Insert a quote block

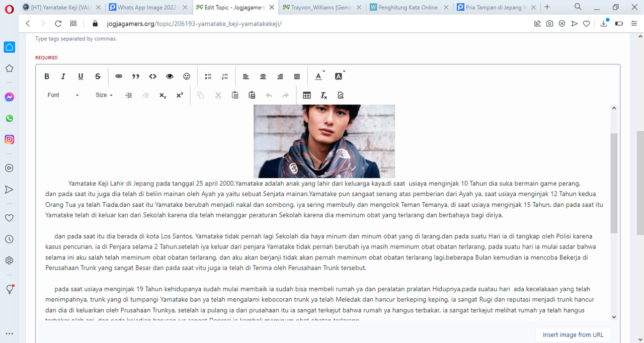click(x=136, y=76)
